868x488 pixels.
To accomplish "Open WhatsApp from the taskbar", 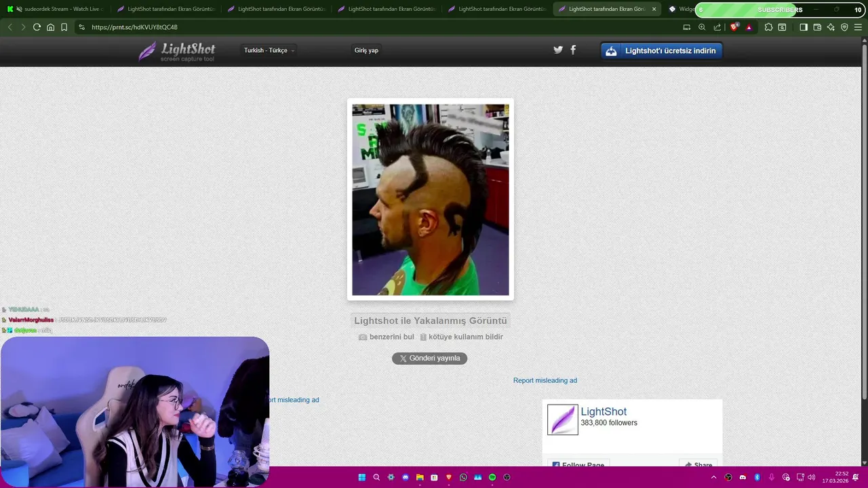I will point(463,477).
